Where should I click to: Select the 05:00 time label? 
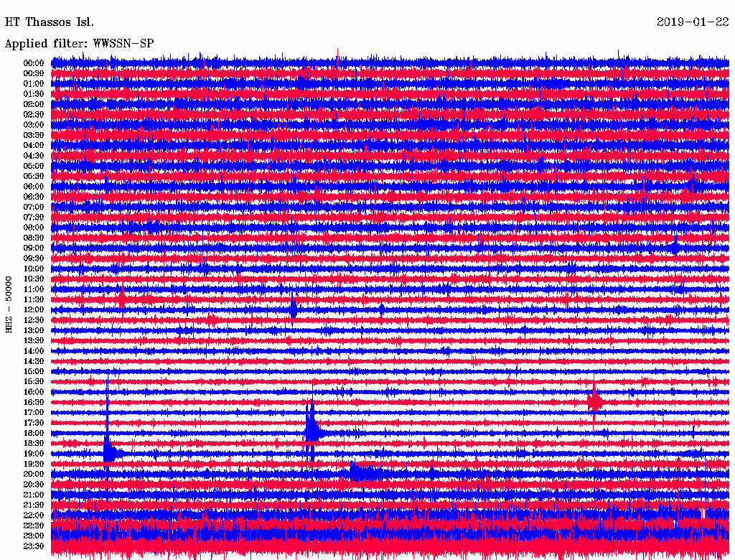tap(34, 166)
